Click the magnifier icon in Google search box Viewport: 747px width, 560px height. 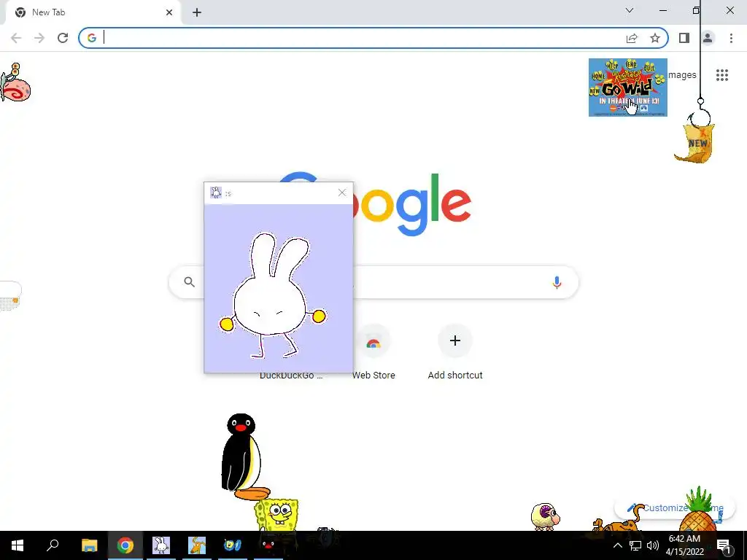click(189, 282)
